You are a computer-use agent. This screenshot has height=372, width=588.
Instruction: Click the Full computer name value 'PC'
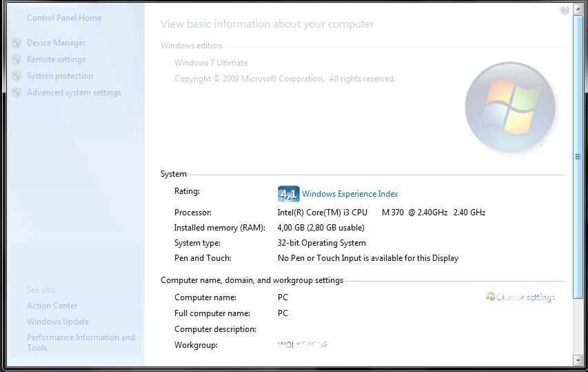pos(283,313)
